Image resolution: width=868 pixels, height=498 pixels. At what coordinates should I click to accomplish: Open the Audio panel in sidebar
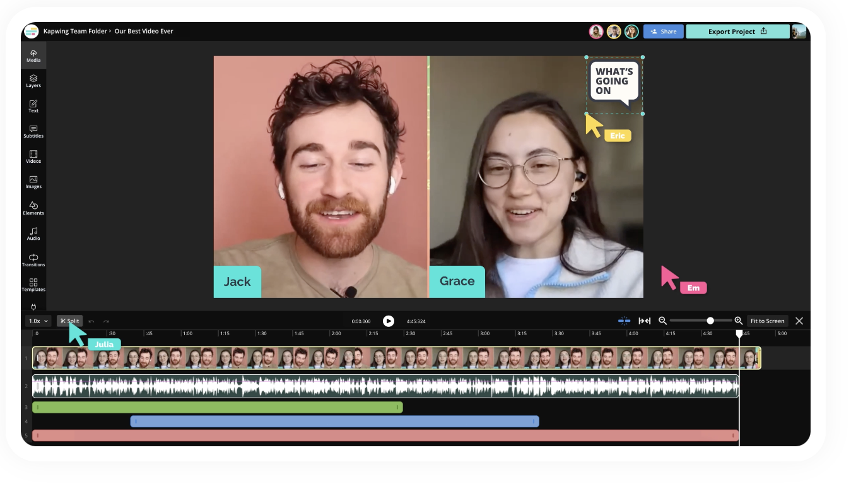click(33, 234)
